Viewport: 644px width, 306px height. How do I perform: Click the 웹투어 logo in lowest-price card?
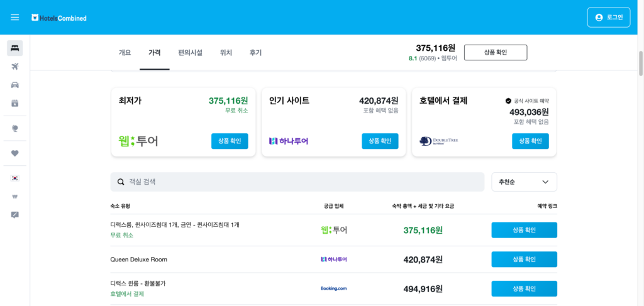(138, 141)
